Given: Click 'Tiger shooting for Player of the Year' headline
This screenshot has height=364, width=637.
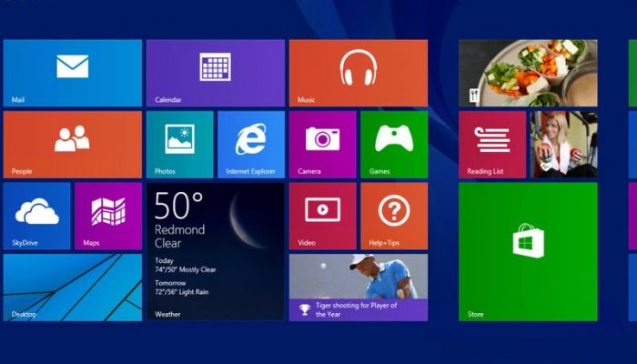Looking at the screenshot, I should [x=357, y=309].
